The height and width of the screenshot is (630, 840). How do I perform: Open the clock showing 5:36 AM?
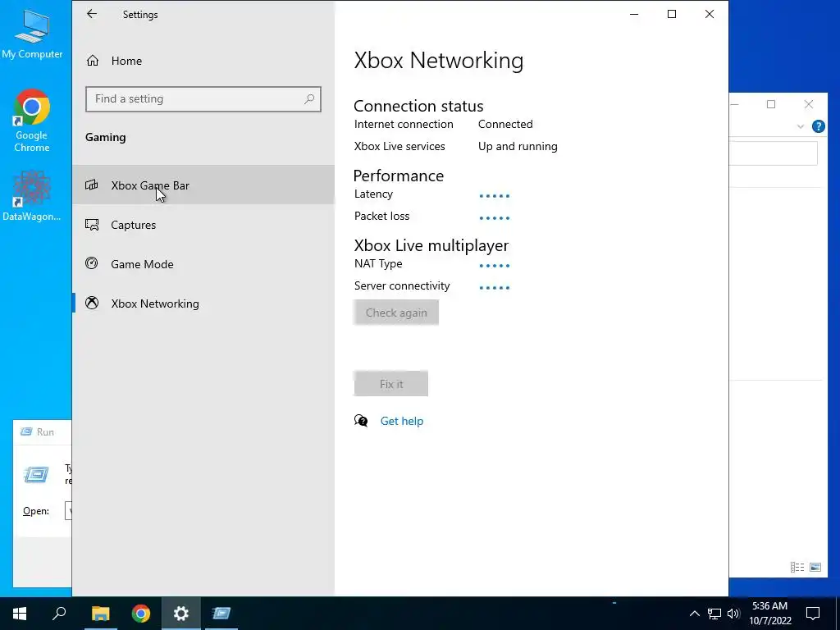(769, 614)
